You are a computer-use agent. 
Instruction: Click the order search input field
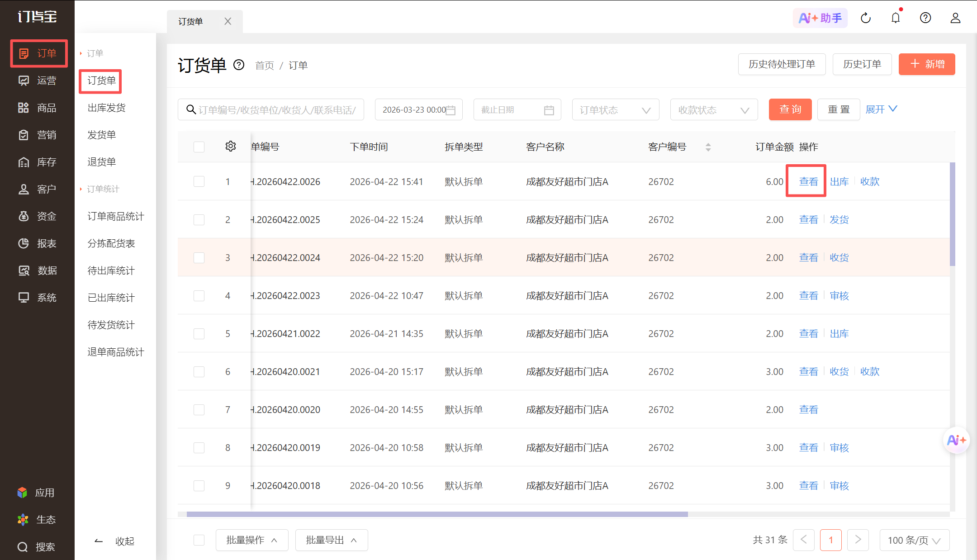click(271, 109)
